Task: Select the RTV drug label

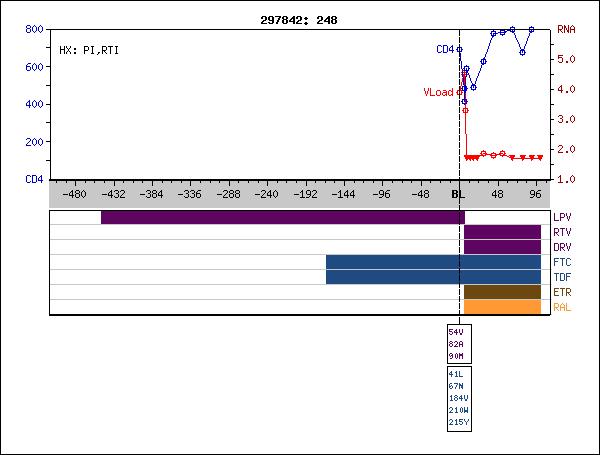Action: (562, 232)
